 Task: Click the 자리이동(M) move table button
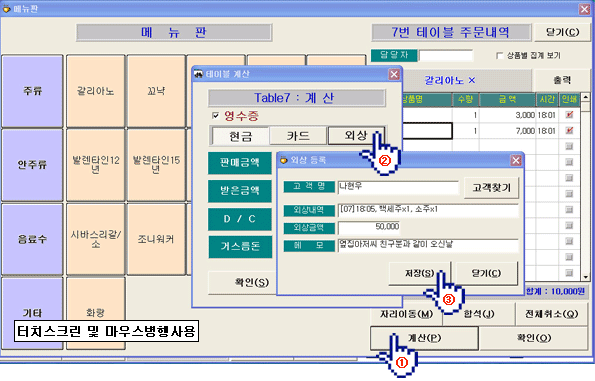coord(406,314)
